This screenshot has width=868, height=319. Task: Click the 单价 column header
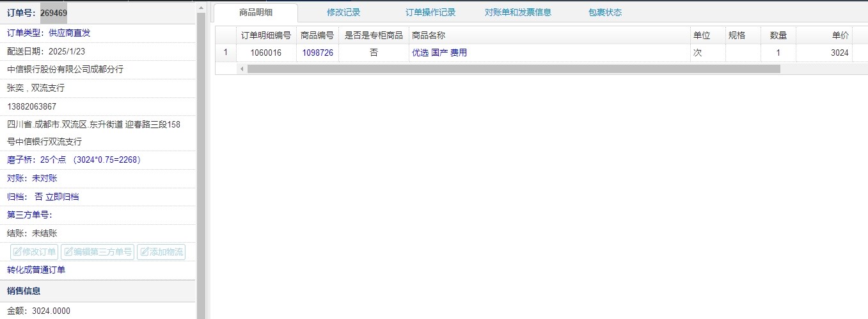click(824, 35)
